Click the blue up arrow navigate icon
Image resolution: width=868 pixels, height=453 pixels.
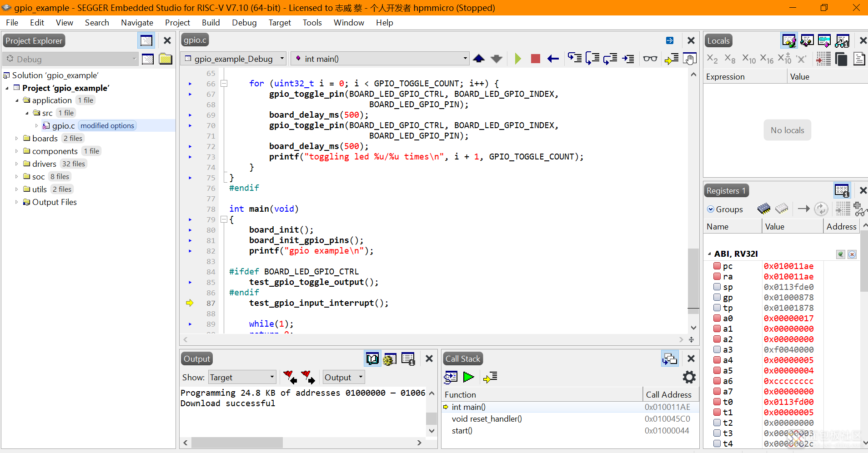[479, 59]
